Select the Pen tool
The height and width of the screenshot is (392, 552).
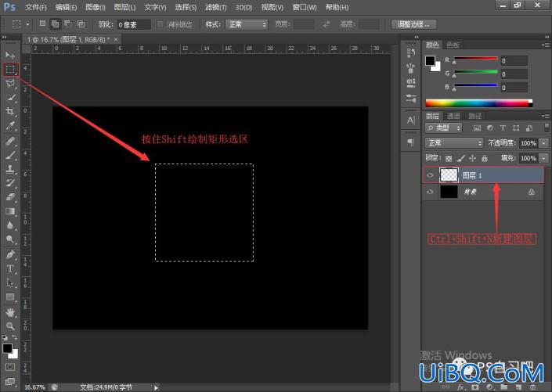click(10, 254)
